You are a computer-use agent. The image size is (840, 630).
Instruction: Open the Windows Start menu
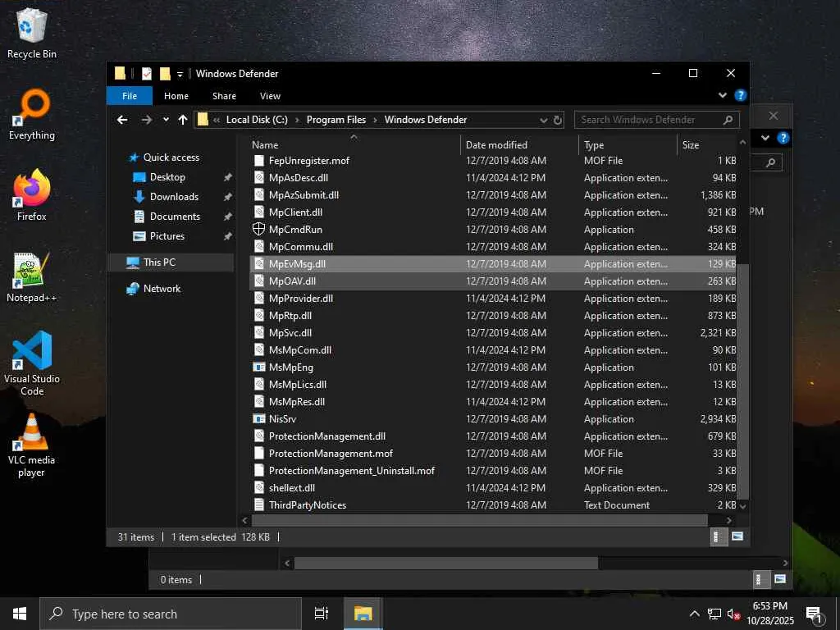point(20,614)
